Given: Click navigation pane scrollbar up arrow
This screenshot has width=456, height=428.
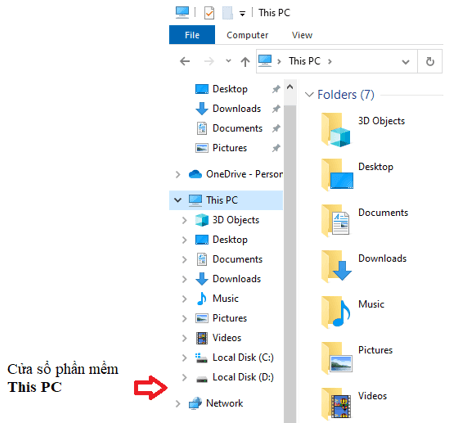Looking at the screenshot, I should [x=290, y=87].
